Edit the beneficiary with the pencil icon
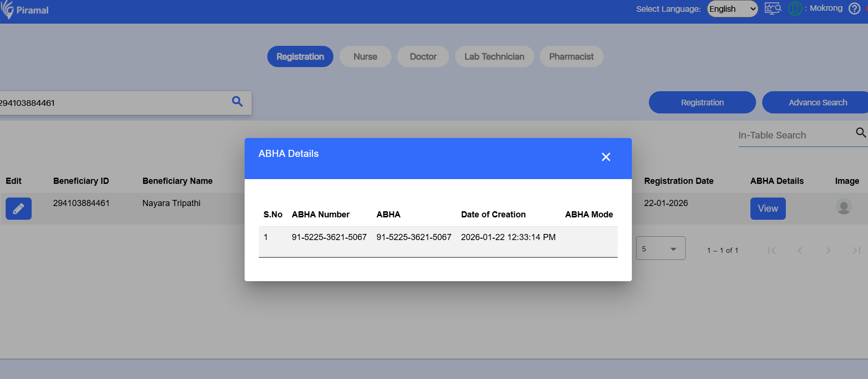Image resolution: width=868 pixels, height=379 pixels. [18, 208]
